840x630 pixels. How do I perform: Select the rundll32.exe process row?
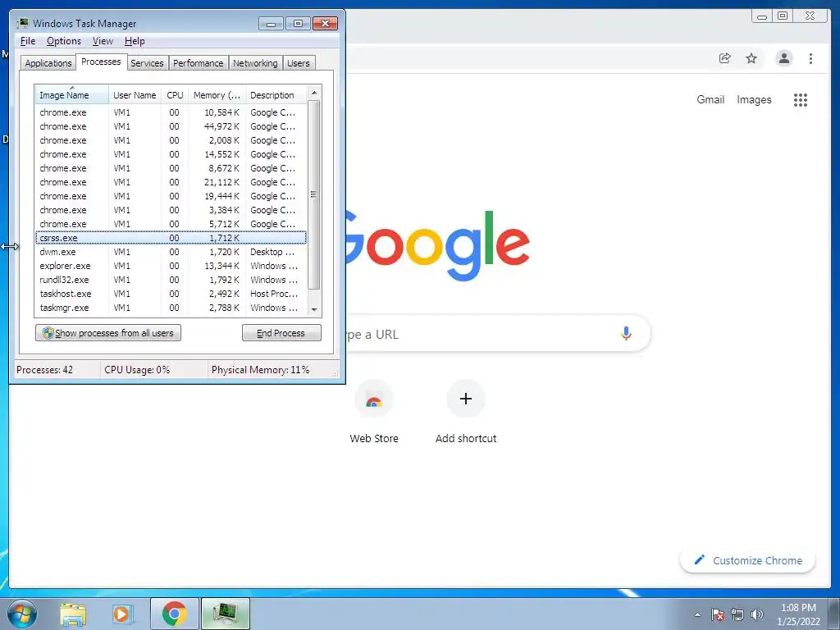coord(171,280)
